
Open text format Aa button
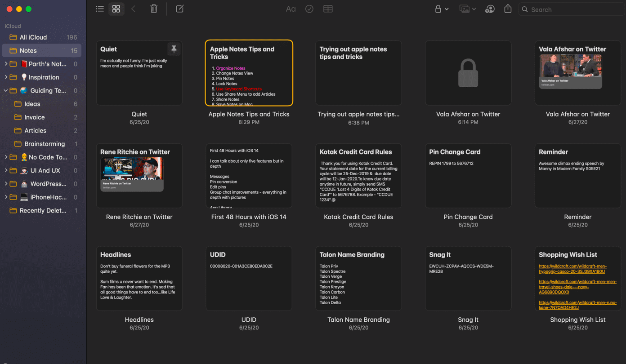[291, 9]
